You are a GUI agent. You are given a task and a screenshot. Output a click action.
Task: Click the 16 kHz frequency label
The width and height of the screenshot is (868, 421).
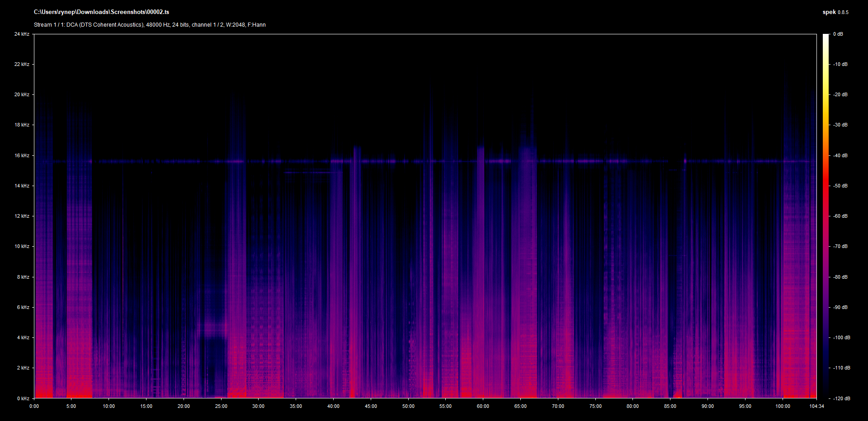coord(22,155)
